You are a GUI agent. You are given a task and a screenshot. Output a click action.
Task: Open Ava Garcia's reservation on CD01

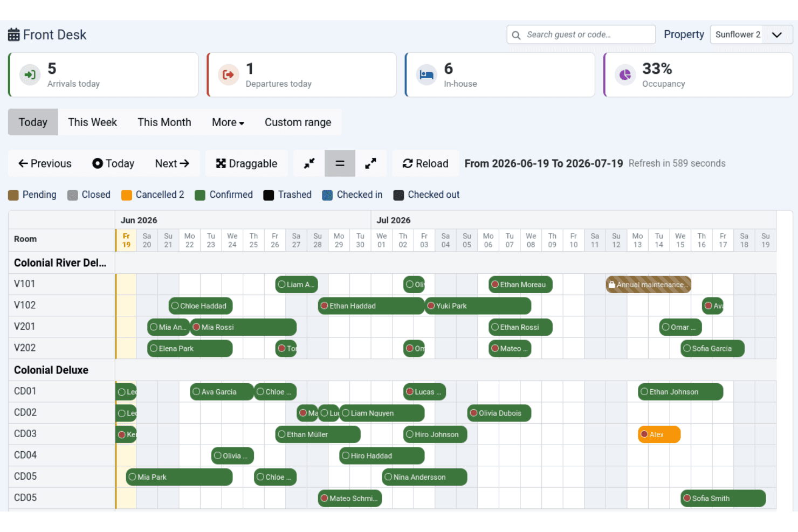(x=222, y=392)
